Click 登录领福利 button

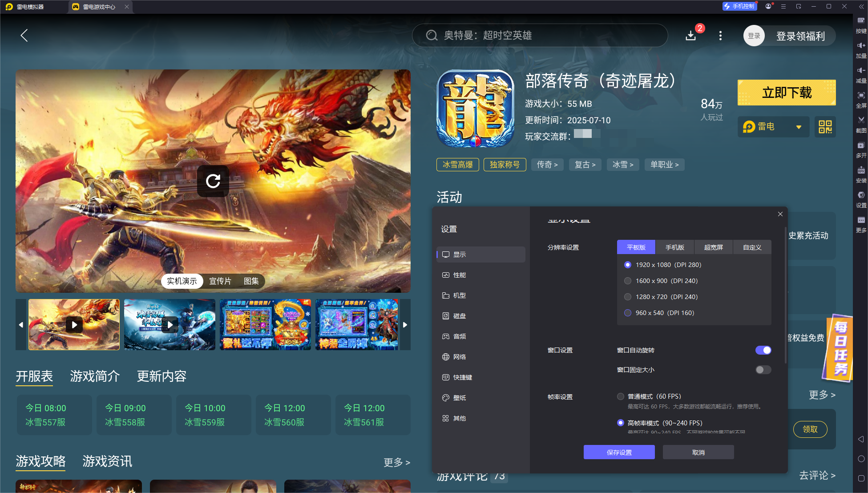(x=800, y=36)
